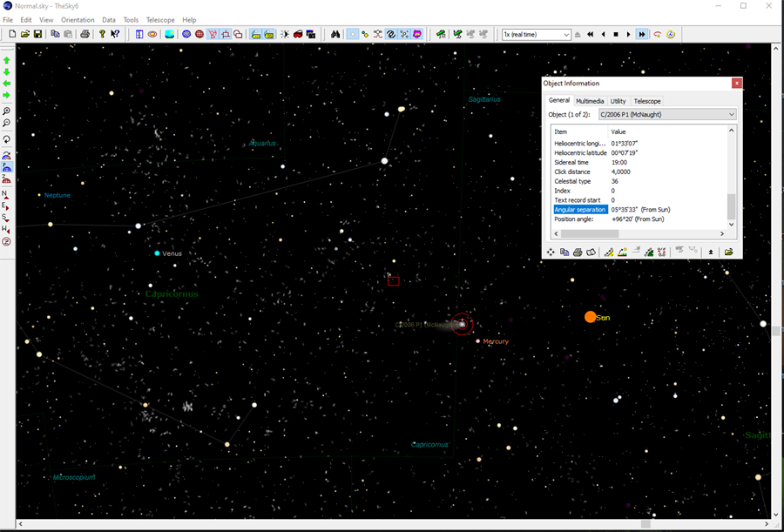Screen dimensions: 784x532
Task: Click the Print icon in main toolbar
Action: coord(85,35)
